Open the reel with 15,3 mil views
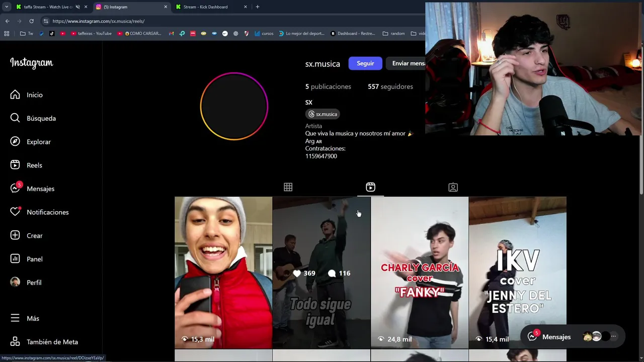The height and width of the screenshot is (362, 644). tap(223, 273)
